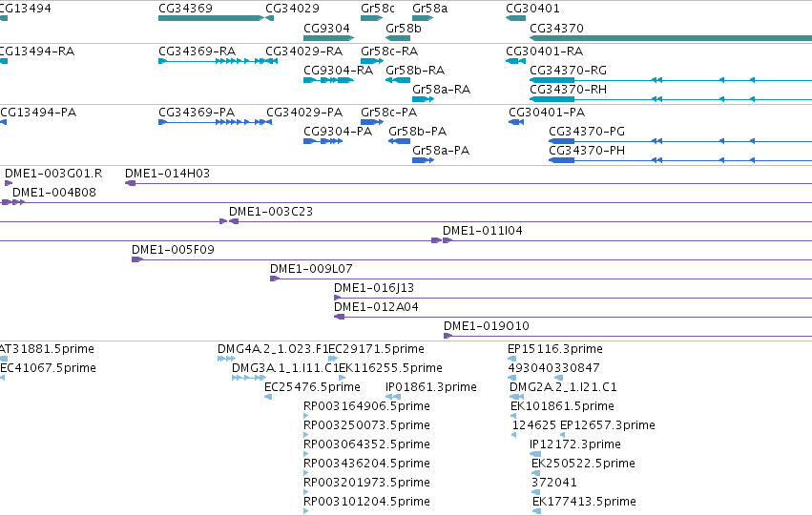This screenshot has height=516, width=812.
Task: Click the Gr58c-PA protein glyph
Action: pos(372,122)
